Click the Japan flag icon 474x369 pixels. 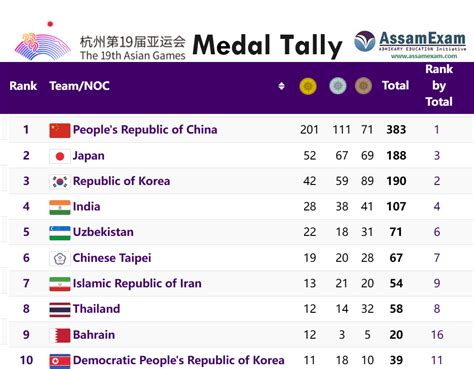click(60, 156)
